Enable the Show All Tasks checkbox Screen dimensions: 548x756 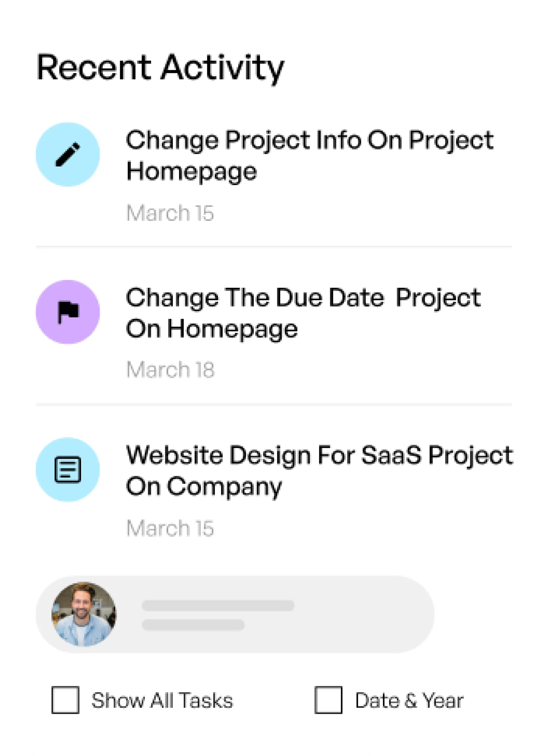[x=65, y=700]
